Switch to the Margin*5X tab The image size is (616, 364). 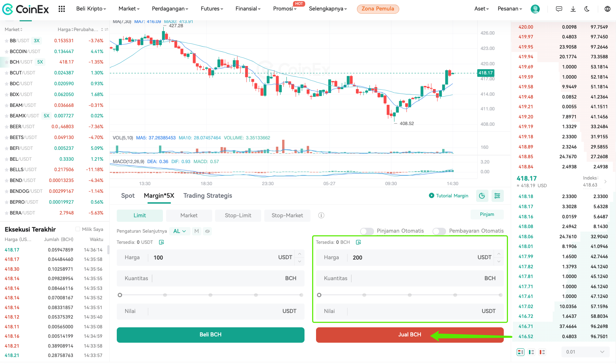159,196
